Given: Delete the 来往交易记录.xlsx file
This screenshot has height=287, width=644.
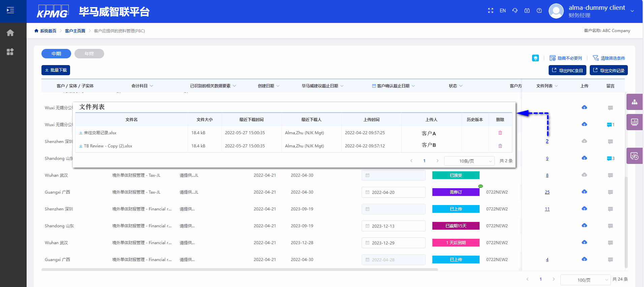Looking at the screenshot, I should coord(500,133).
